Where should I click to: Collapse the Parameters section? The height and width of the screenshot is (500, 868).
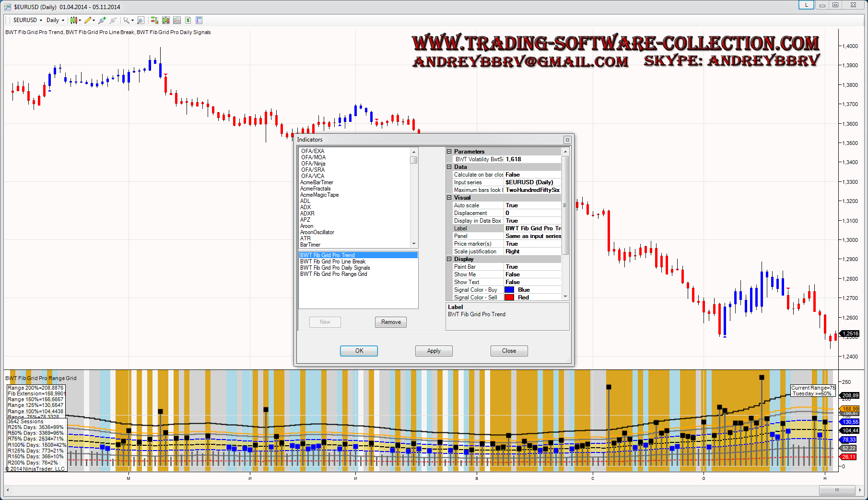[x=449, y=152]
